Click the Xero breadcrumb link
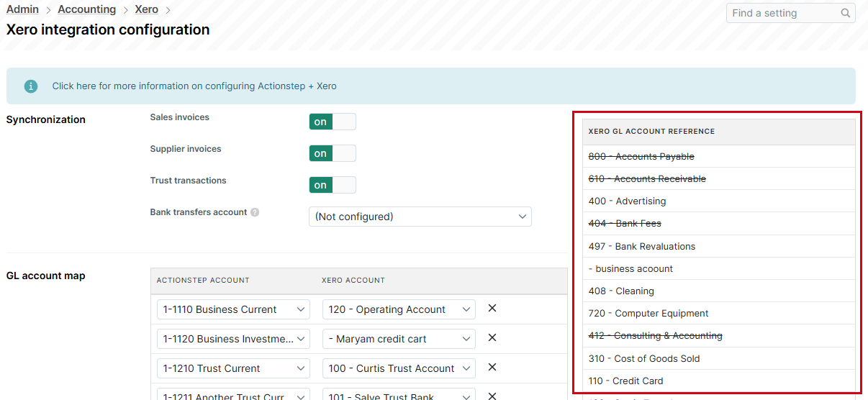The image size is (868, 400). tap(147, 9)
